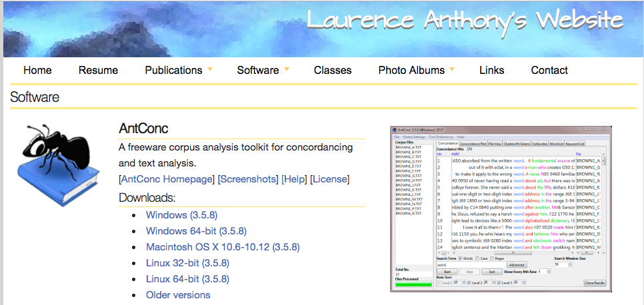The image size is (644, 305).
Task: Download AntConc for Windows (3.5.8)
Action: [181, 215]
